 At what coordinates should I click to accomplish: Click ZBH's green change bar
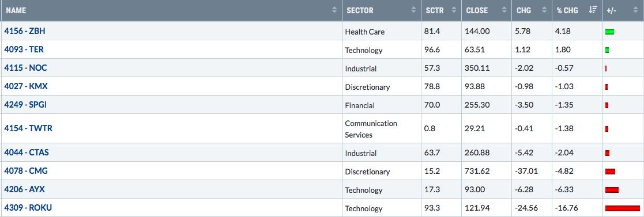[609, 32]
